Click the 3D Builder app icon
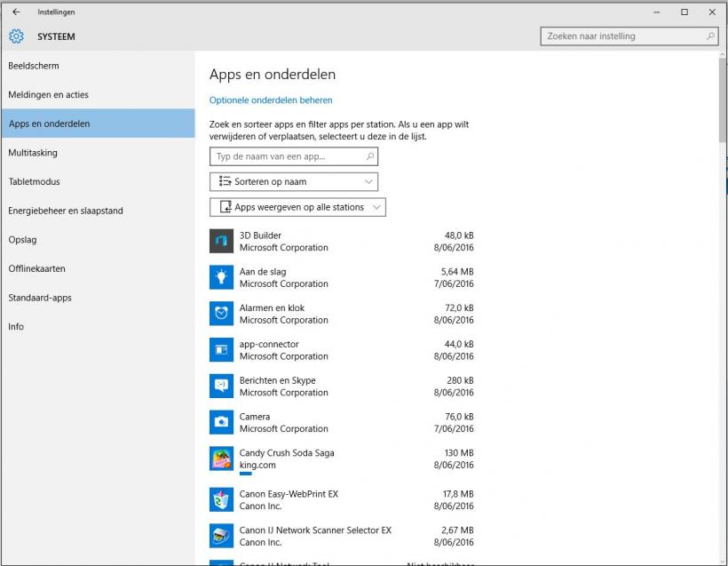Image resolution: width=728 pixels, height=566 pixels. tap(221, 241)
